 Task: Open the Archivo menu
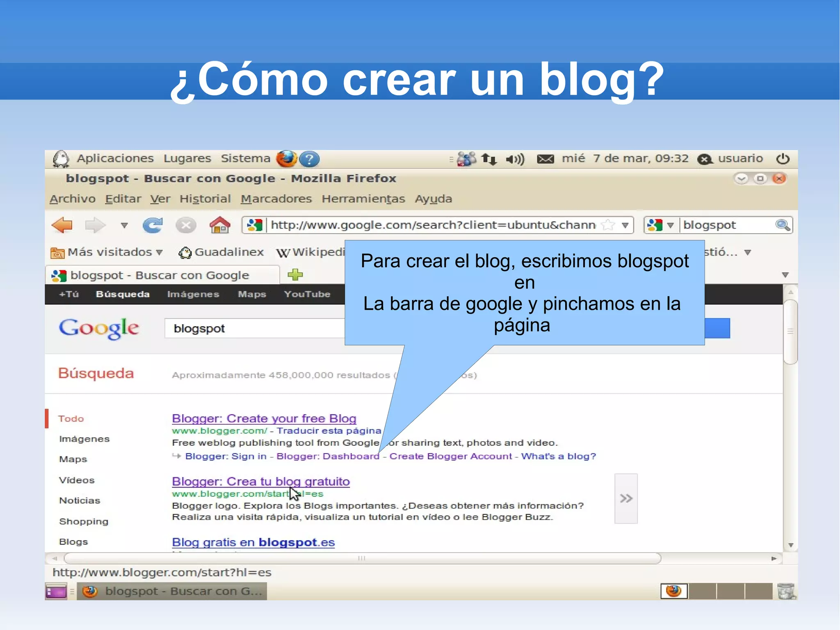tap(73, 199)
